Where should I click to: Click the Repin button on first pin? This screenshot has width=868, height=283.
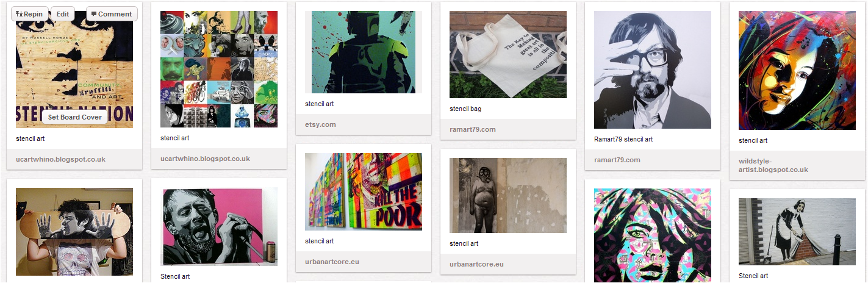[x=30, y=14]
